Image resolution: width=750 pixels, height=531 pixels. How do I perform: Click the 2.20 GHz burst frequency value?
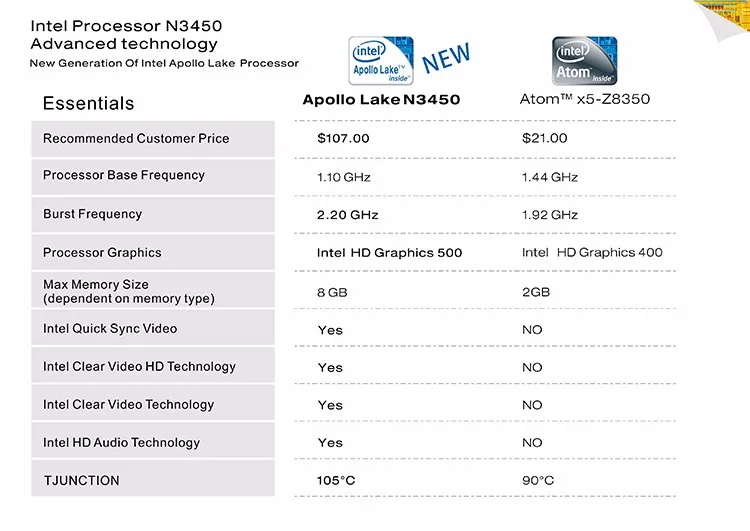[x=347, y=215]
